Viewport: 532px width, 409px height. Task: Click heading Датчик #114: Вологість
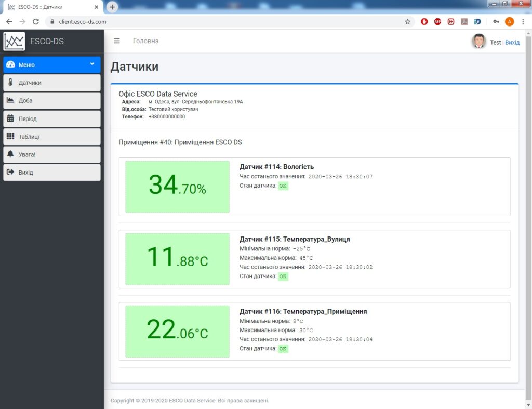(x=276, y=167)
